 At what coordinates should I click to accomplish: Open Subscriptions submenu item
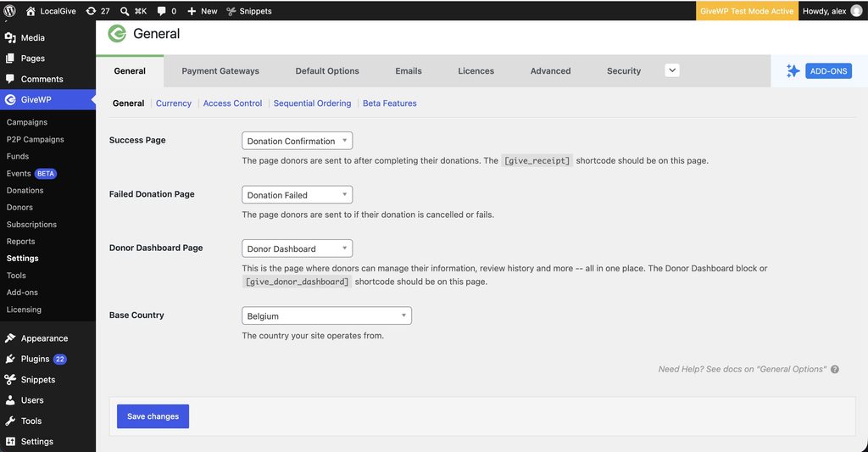[x=31, y=225]
